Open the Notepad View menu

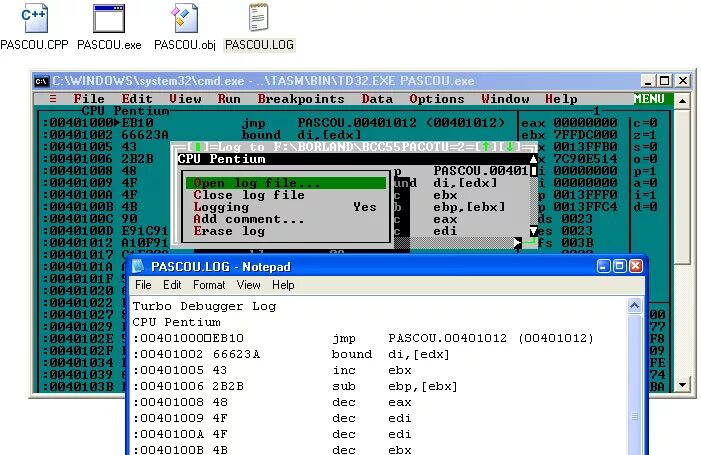pyautogui.click(x=249, y=285)
